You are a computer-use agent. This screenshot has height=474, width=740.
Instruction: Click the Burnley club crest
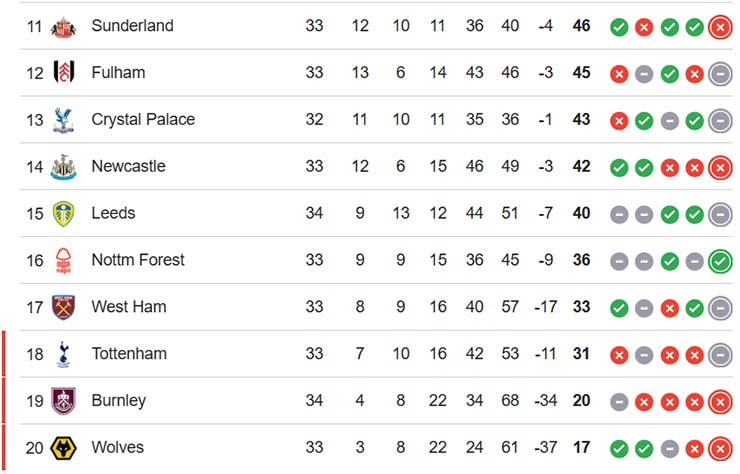click(x=64, y=401)
